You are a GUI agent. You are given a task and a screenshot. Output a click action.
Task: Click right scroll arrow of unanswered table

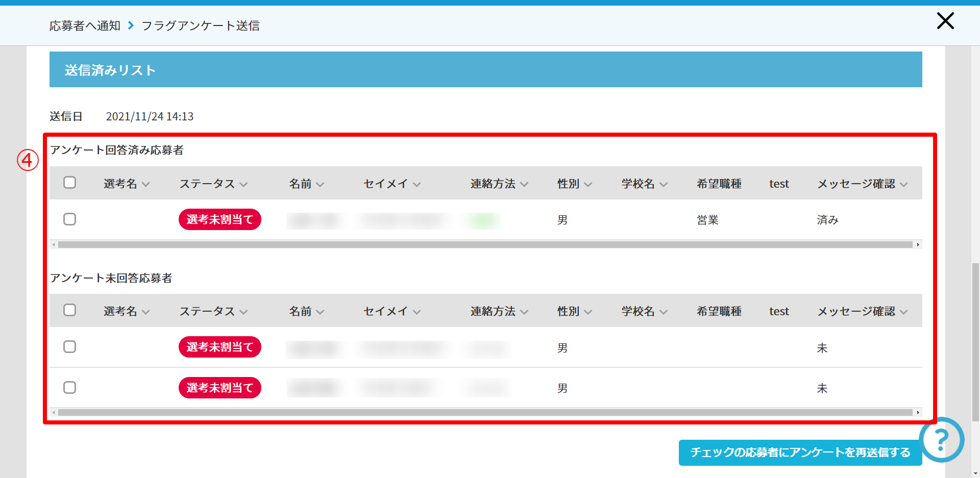point(918,412)
